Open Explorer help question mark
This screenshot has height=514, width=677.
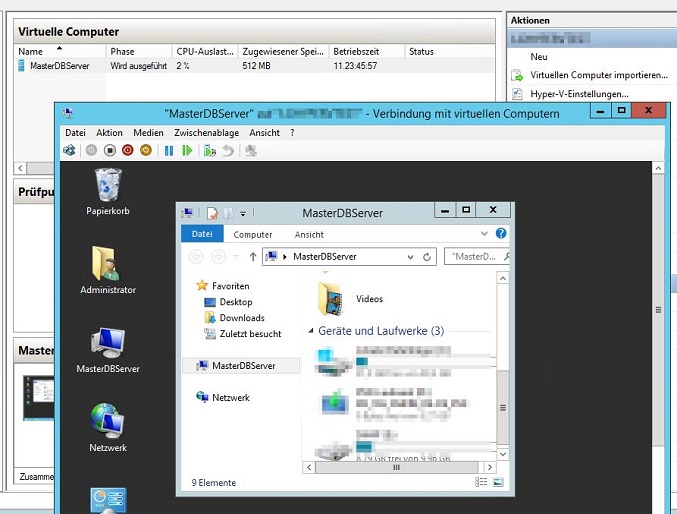501,234
